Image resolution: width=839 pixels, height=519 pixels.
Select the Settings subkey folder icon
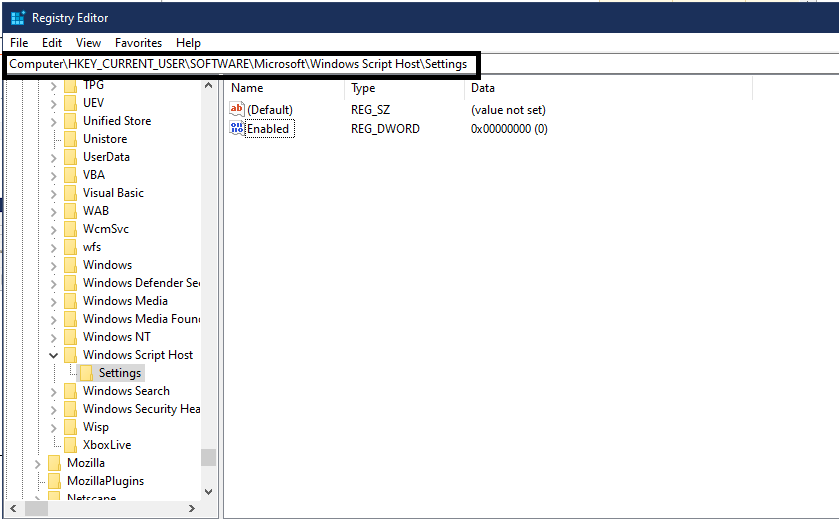point(86,373)
